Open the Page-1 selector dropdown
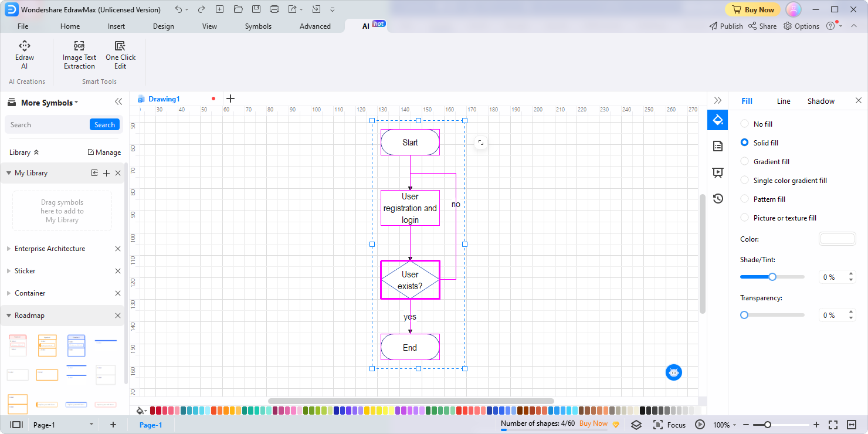Image resolution: width=868 pixels, height=434 pixels. click(91, 425)
